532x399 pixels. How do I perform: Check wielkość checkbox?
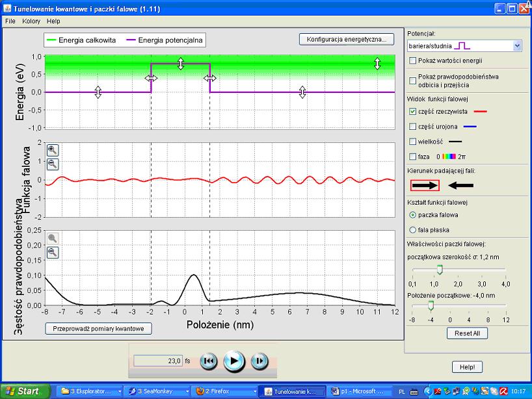pos(412,142)
